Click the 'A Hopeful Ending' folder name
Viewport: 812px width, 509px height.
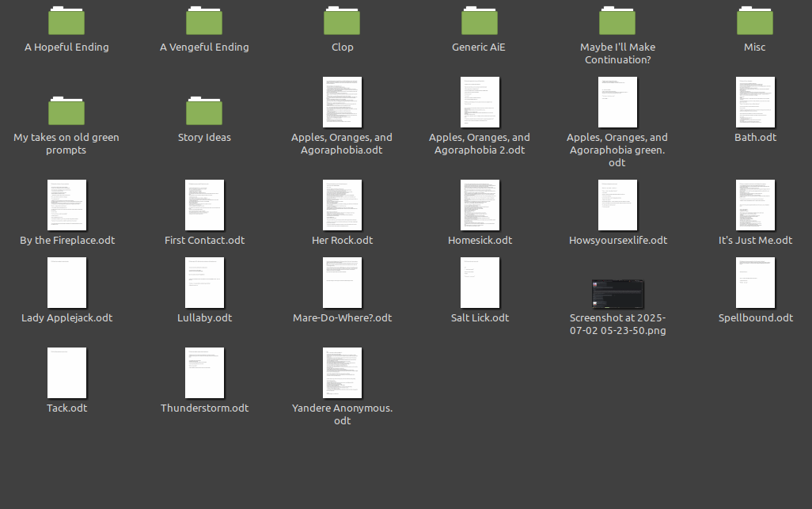66,47
